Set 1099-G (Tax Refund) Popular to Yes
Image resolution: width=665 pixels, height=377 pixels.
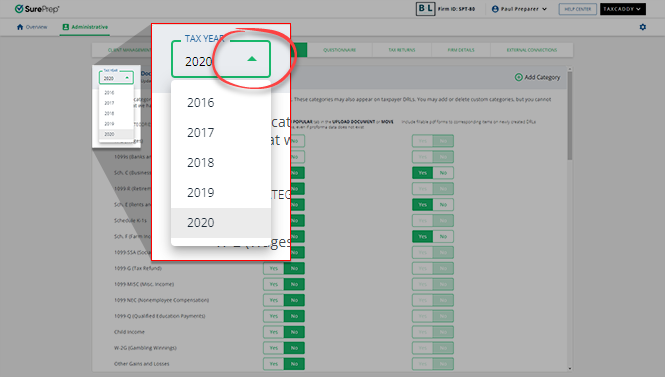pos(274,268)
